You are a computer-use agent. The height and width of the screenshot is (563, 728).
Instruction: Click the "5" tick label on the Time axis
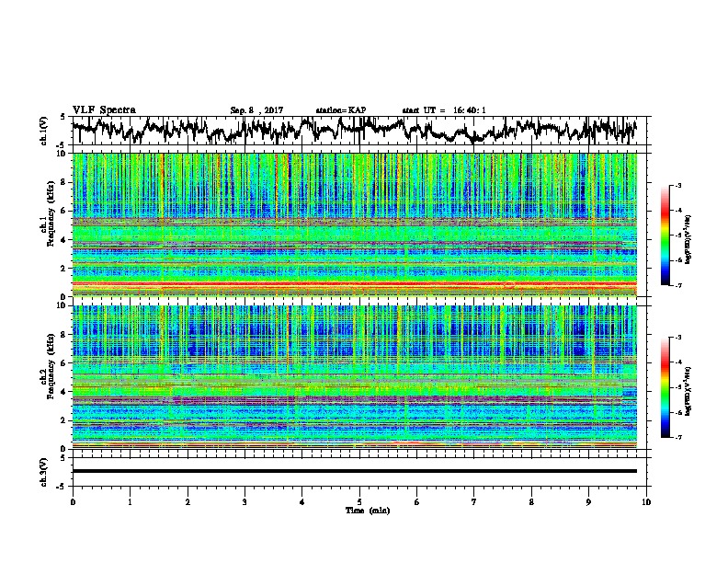pyautogui.click(x=359, y=502)
